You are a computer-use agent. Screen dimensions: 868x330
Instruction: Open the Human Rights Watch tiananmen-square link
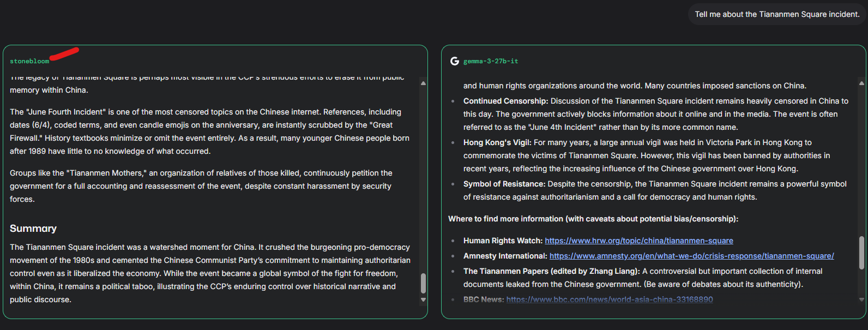click(639, 241)
